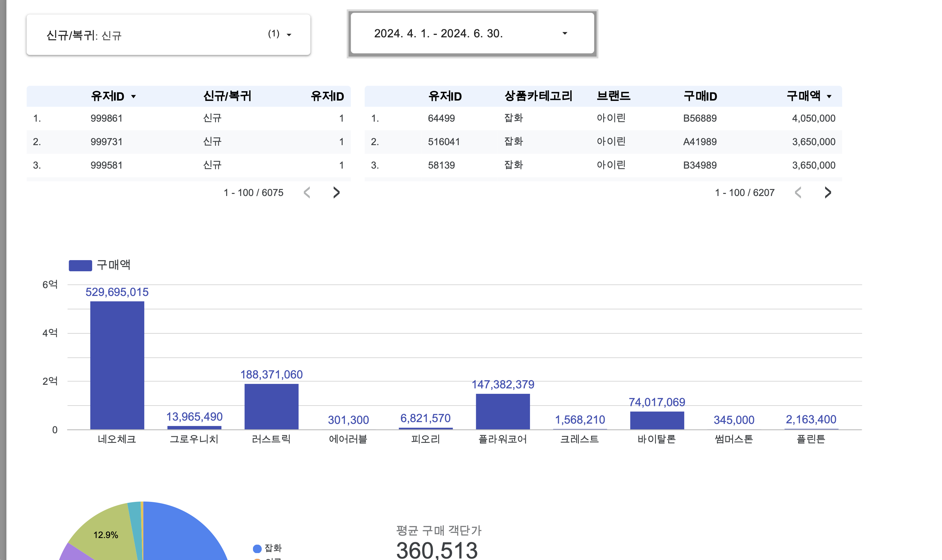Open the date range picker 2024. 4. 1. - 2024. 6. 30.

[x=472, y=34]
